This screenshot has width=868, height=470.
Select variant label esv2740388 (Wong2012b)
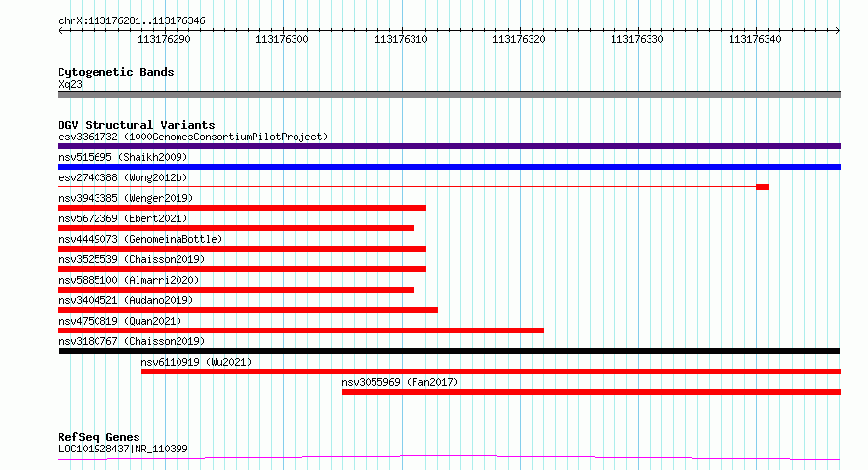[123, 177]
